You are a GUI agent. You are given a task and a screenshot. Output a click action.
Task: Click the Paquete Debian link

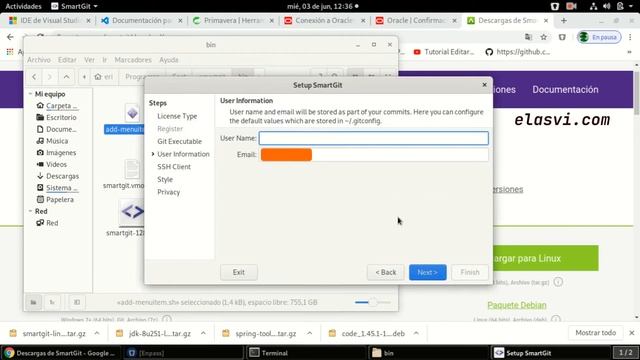pos(517,305)
